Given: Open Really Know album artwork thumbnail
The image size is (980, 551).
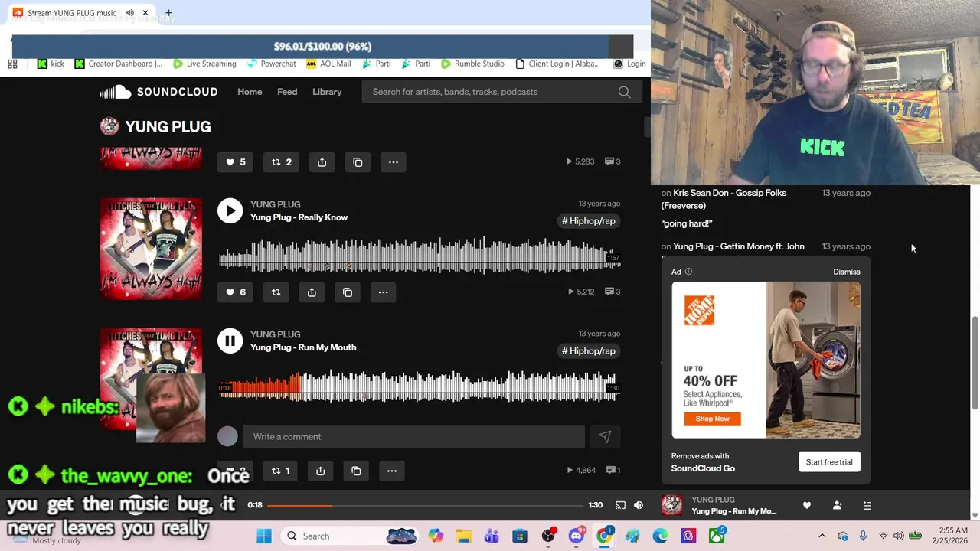Looking at the screenshot, I should coord(151,249).
